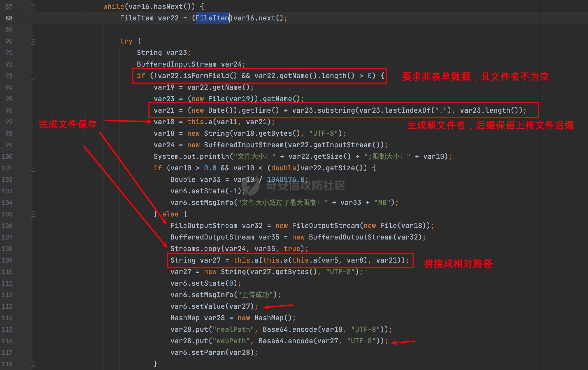
Task: Click "MB" string on line 104
Action: [x=382, y=203]
